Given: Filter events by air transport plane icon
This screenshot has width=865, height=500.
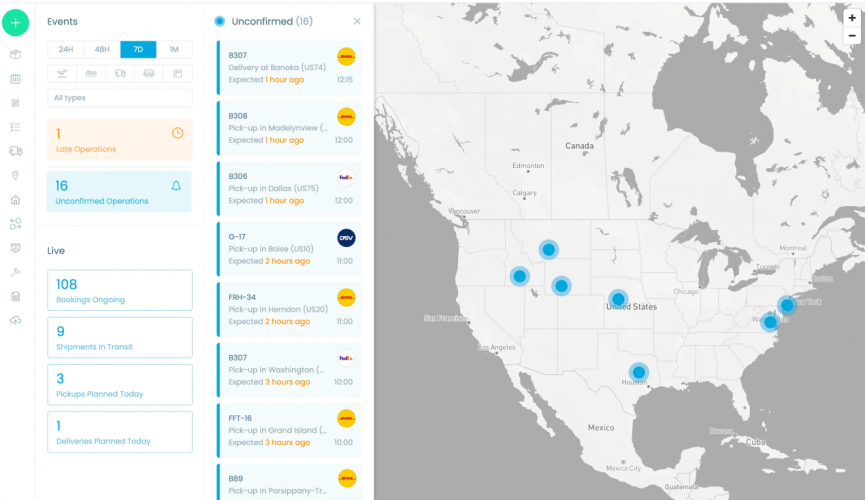Looking at the screenshot, I should [62, 73].
